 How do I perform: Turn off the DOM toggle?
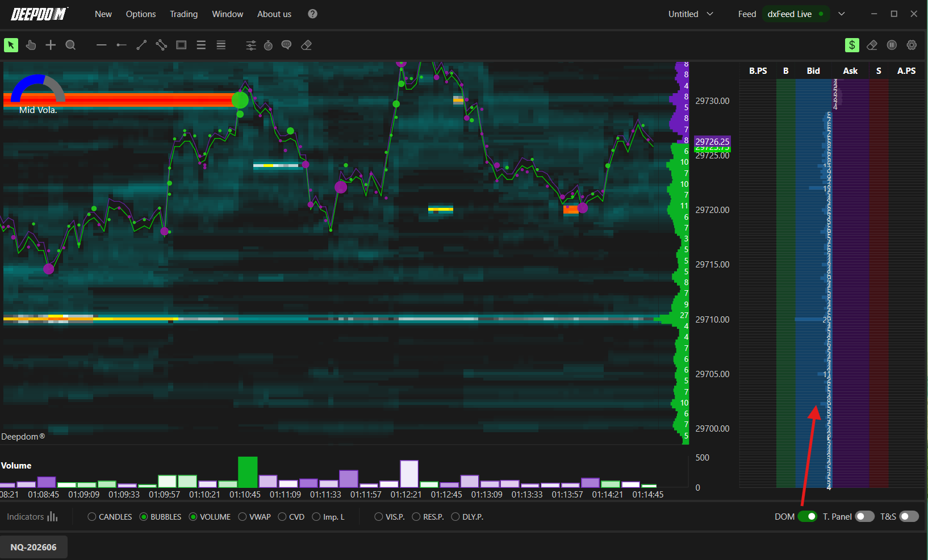807,516
